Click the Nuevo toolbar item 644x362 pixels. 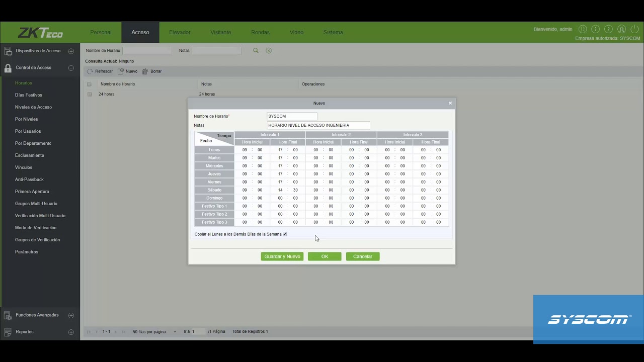(x=127, y=71)
